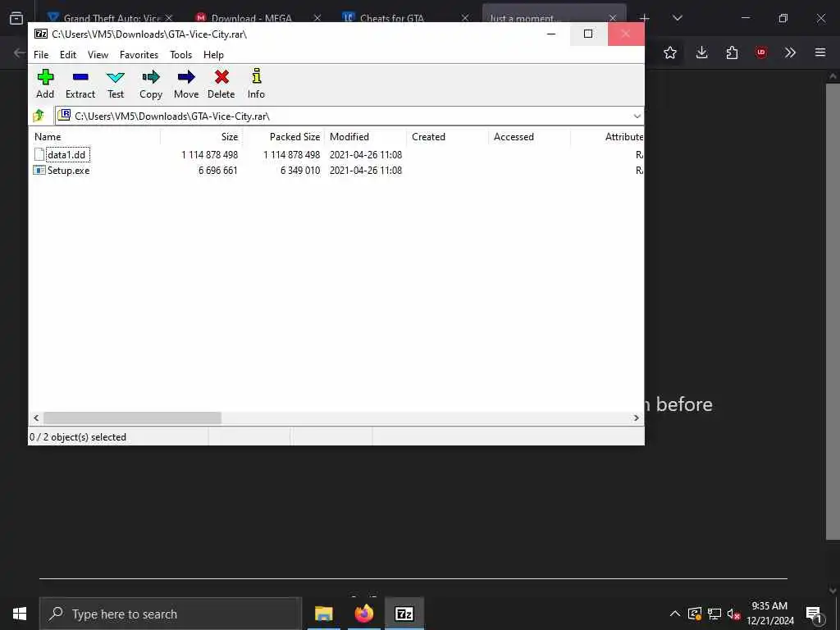The height and width of the screenshot is (630, 840).
Task: Click the muted volume tray icon
Action: pyautogui.click(x=733, y=614)
